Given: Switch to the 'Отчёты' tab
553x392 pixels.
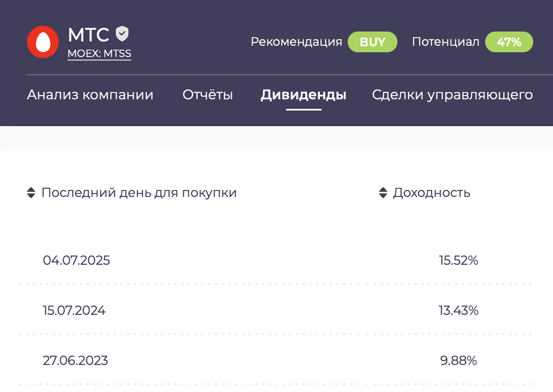Looking at the screenshot, I should [x=208, y=95].
